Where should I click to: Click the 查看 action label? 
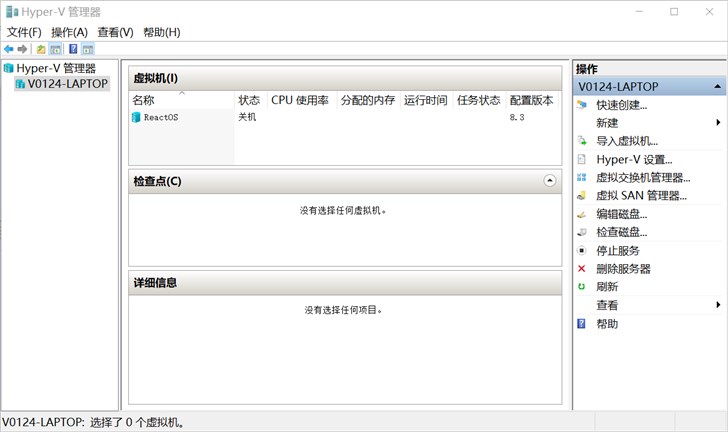coord(607,305)
